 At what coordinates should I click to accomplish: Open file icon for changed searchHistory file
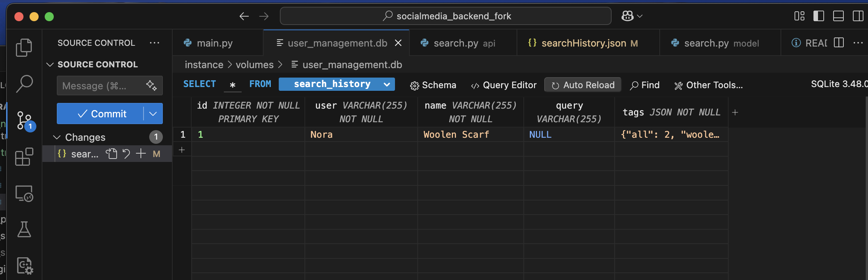point(111,154)
